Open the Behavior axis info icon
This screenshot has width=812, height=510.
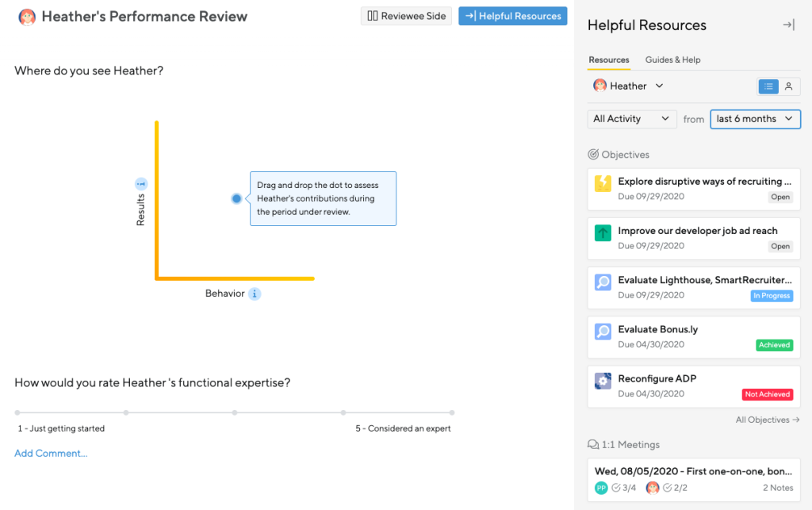(x=254, y=293)
